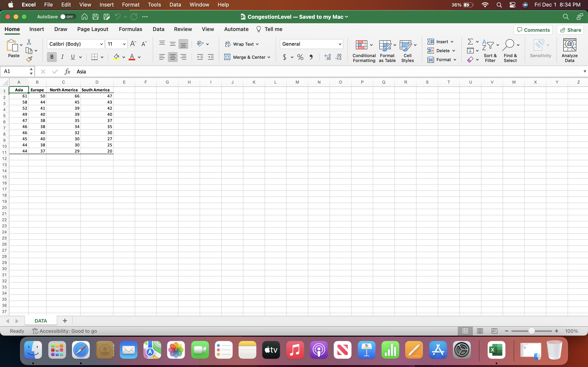Screen dimensions: 588x367
Task: Open the Calibri (Body) font dropdown
Action: [x=101, y=44]
